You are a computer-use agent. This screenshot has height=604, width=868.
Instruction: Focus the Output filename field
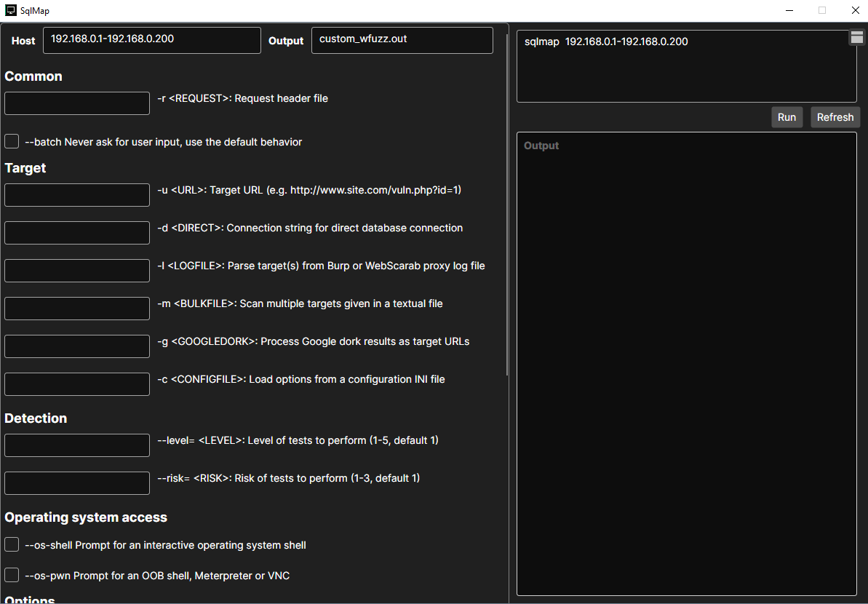(x=402, y=40)
